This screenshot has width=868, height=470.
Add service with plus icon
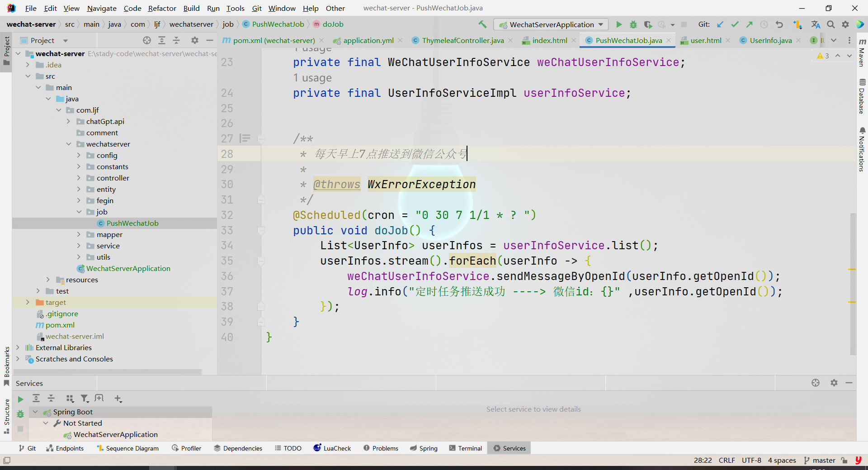118,398
